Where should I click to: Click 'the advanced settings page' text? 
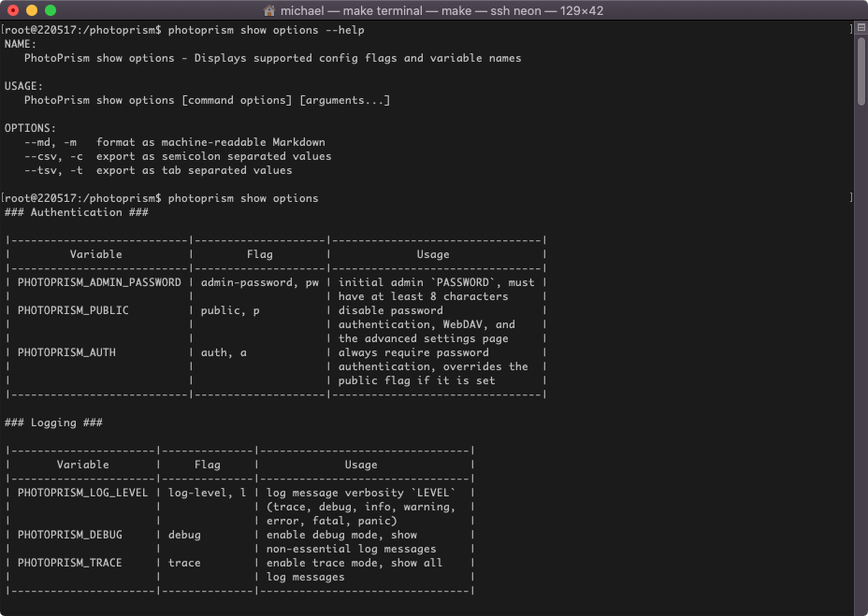[423, 338]
